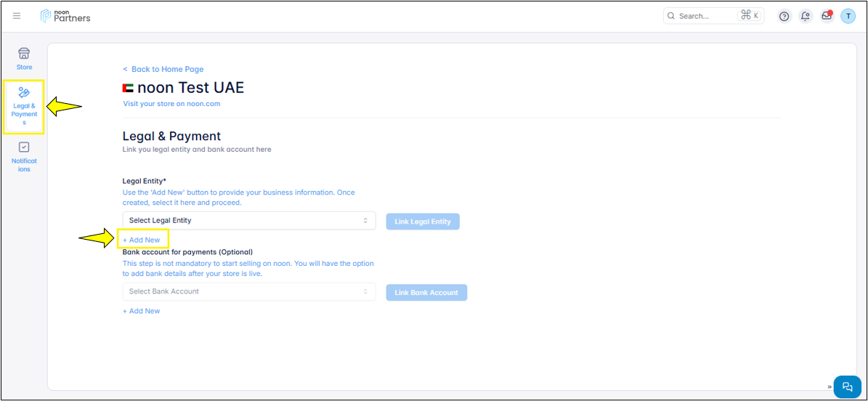Go to Legal & Payments section

click(x=24, y=107)
